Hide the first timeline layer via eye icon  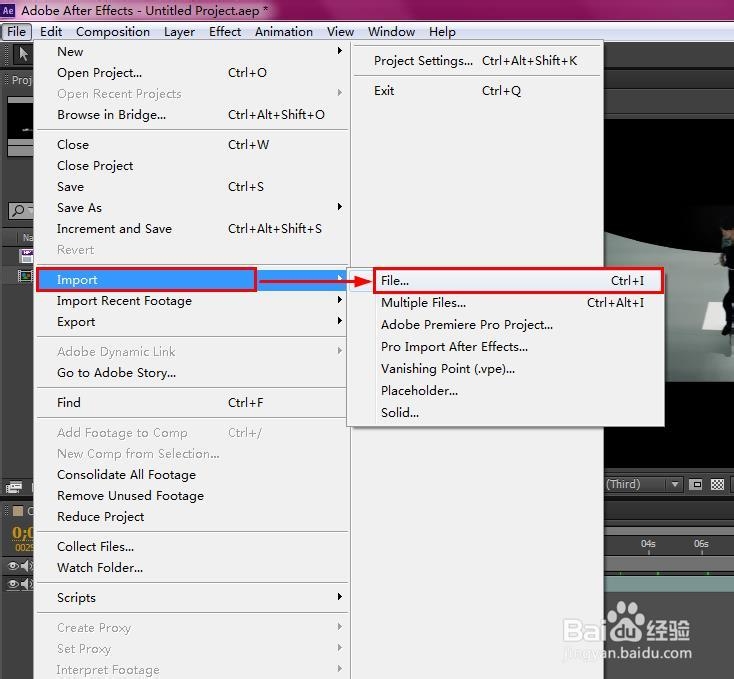[x=13, y=566]
